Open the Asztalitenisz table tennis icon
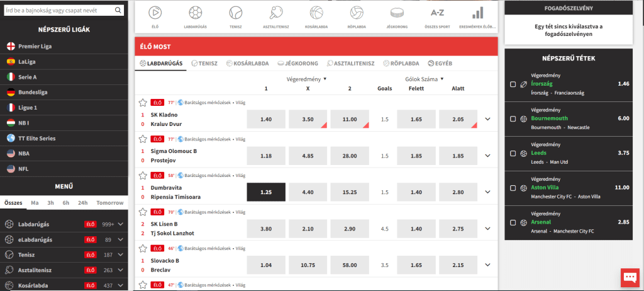Screen dimensions: 644x291 pos(276,13)
